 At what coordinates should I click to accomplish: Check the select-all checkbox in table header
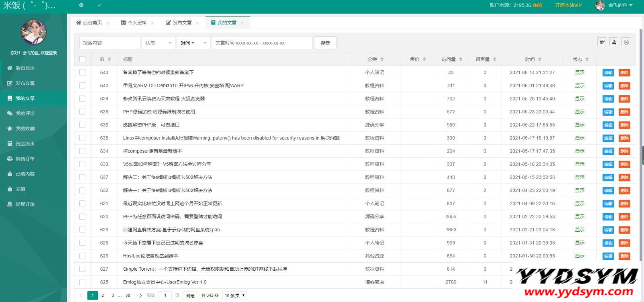pyautogui.click(x=83, y=60)
